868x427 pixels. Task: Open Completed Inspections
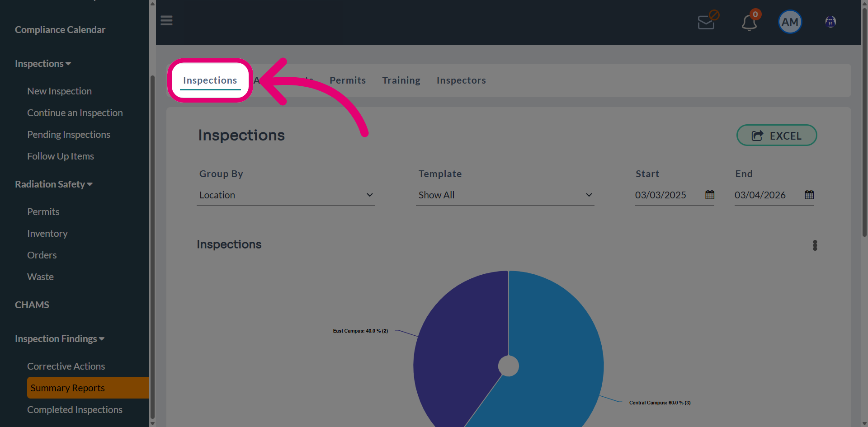coord(75,410)
